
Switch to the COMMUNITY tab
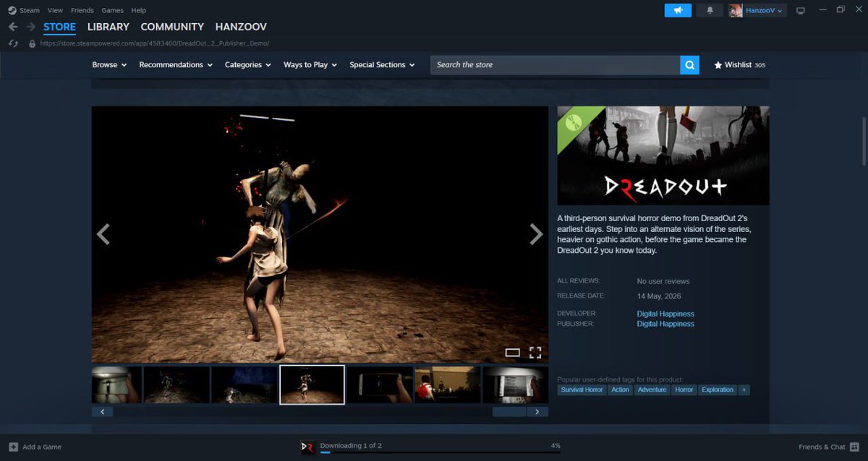172,27
